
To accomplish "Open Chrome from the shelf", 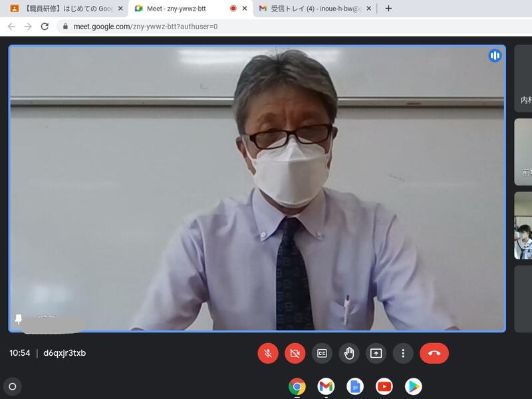I will point(297,386).
